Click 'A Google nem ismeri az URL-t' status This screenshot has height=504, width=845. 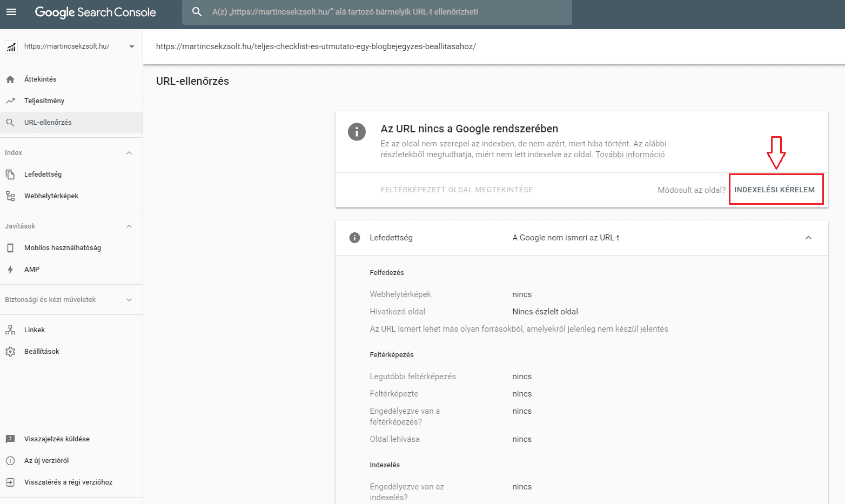click(x=566, y=238)
